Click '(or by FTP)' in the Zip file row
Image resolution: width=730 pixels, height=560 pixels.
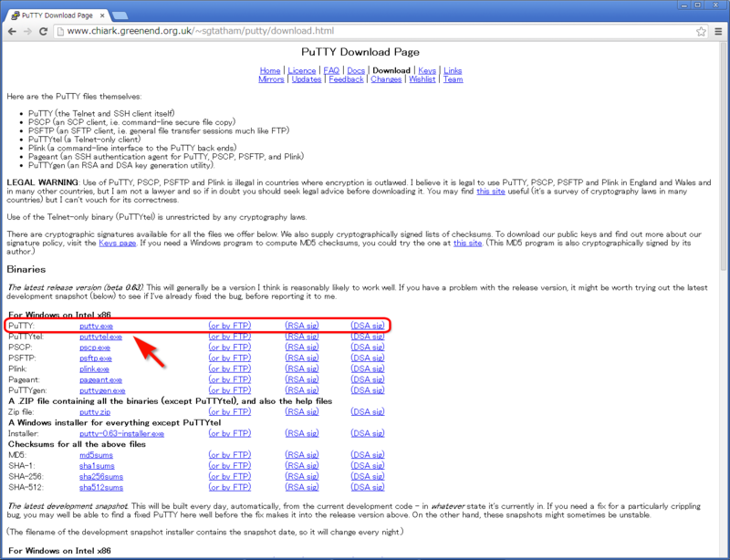[x=230, y=411]
